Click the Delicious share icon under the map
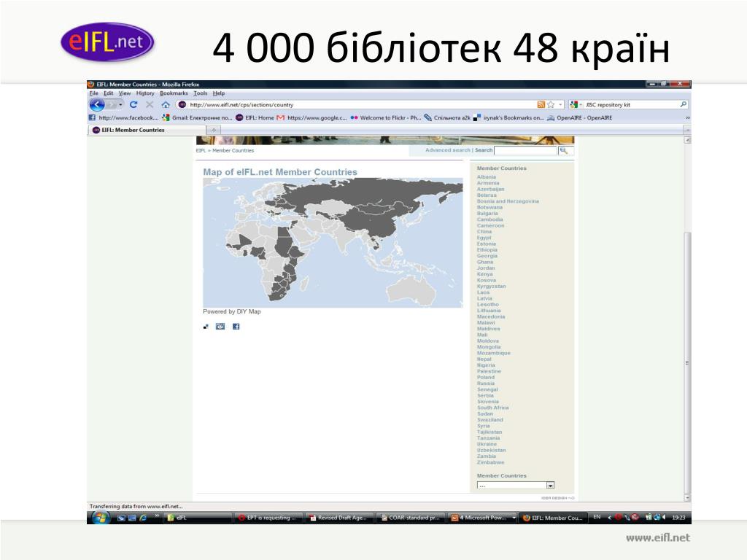747x560 pixels. pos(206,327)
